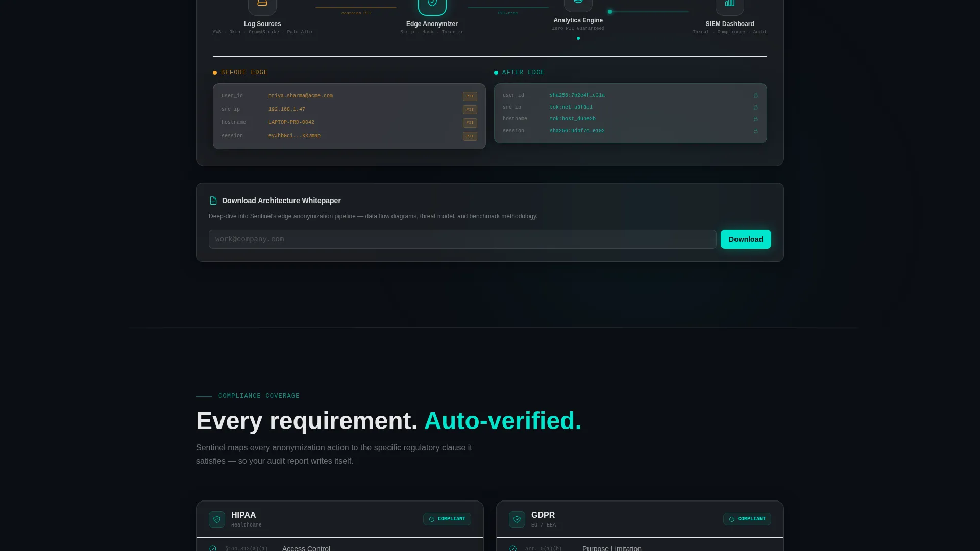Click the email value priya.sharma@acme.com
The width and height of the screenshot is (980, 551).
(301, 96)
